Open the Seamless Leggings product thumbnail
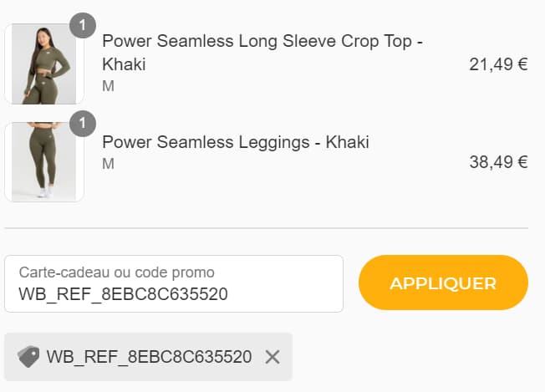545x392 pixels. click(x=43, y=162)
